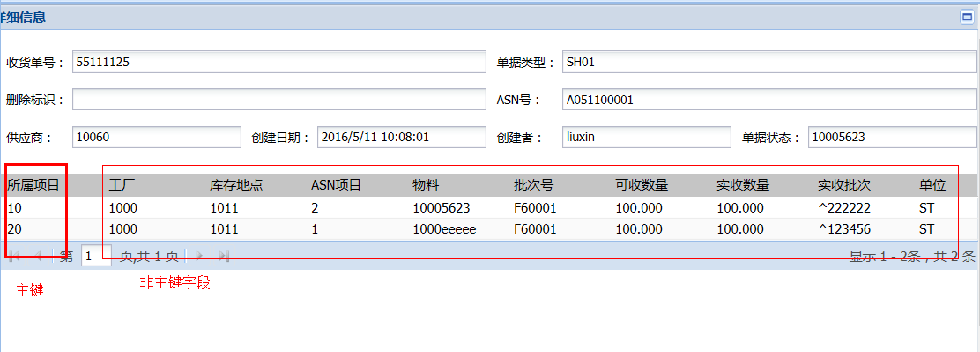Jump to the last page in the pager
Screen dimensions: 980x352
point(224,255)
